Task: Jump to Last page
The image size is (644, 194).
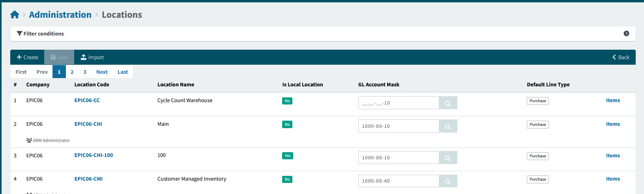Action: tap(123, 72)
